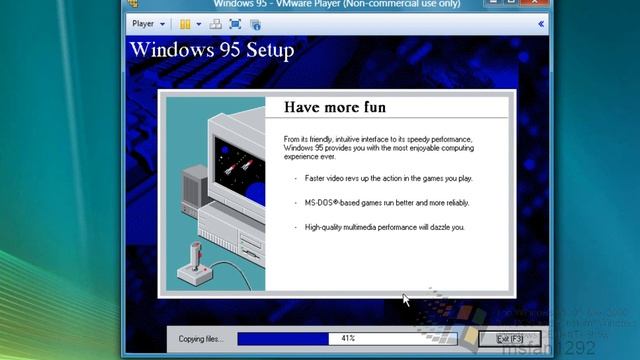Click the computer and joystick illustration
The height and width of the screenshot is (360, 640).
[x=216, y=193]
